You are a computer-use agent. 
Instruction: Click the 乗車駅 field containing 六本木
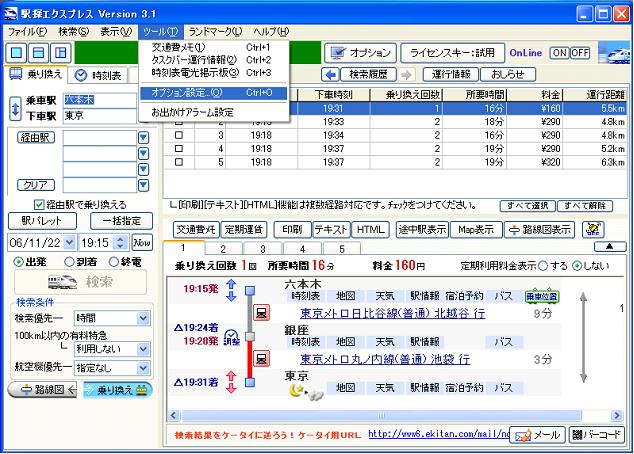(100, 100)
